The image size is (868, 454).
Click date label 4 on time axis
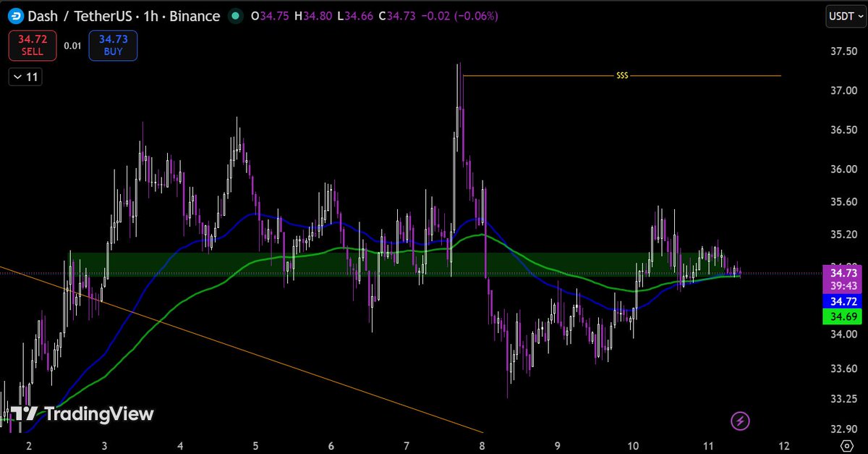coord(179,445)
